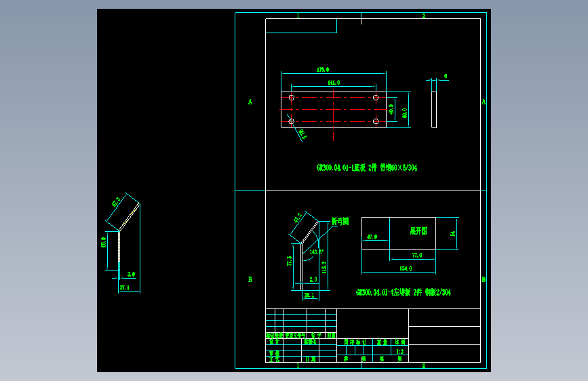
Task: Select the GM300.04.01-4 left baffle label
Action: (403, 292)
